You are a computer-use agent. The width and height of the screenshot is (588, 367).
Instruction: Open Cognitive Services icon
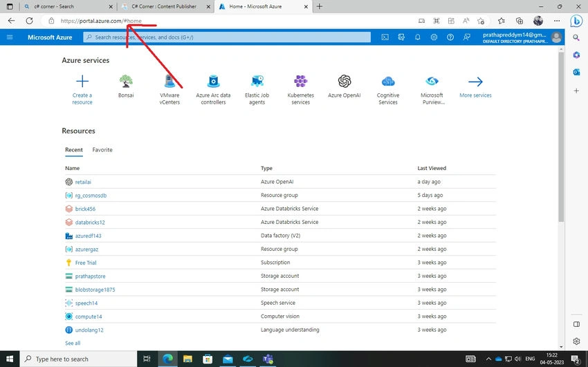[388, 82]
